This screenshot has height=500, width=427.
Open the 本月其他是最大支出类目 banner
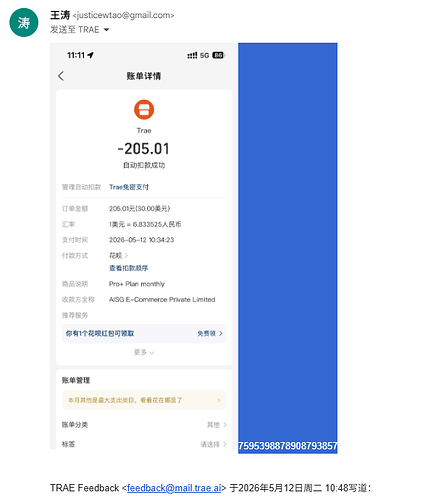144,400
